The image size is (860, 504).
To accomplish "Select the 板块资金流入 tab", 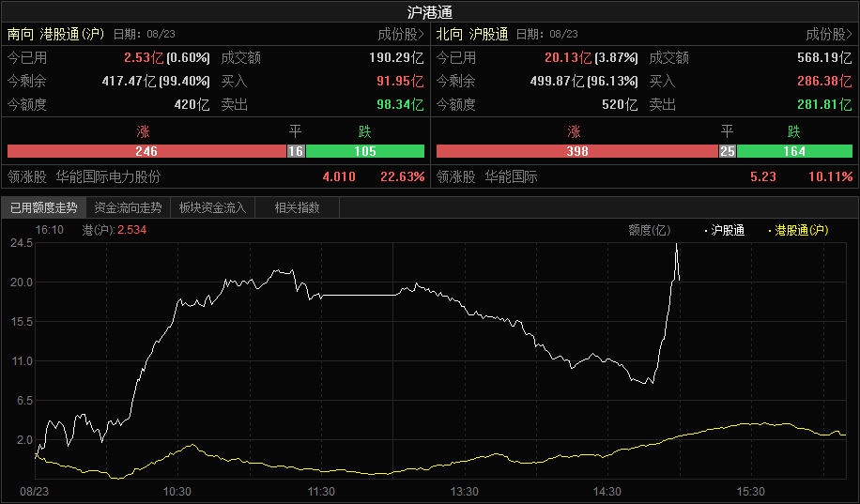I will click(212, 207).
